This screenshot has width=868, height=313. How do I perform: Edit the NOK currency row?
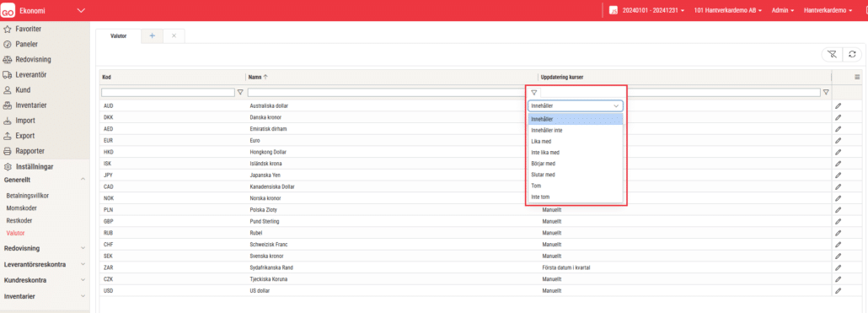tap(838, 197)
